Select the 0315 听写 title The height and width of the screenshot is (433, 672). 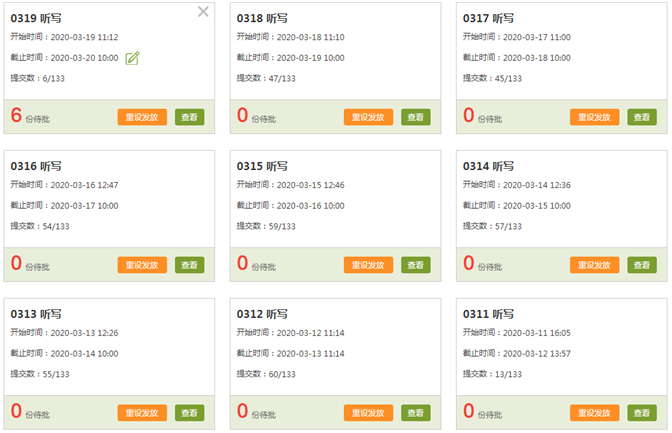pos(262,166)
